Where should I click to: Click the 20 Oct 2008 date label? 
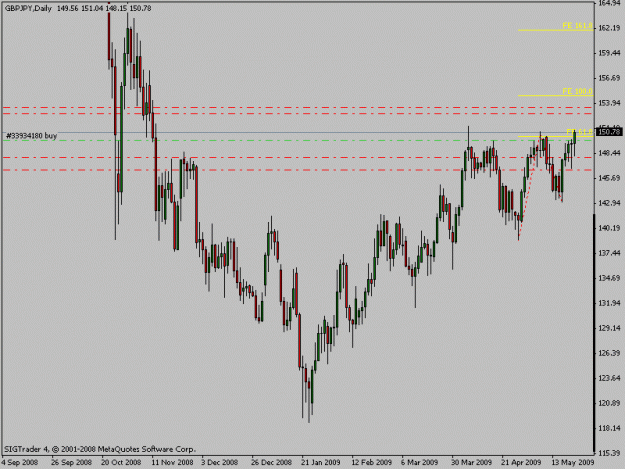(x=121, y=463)
